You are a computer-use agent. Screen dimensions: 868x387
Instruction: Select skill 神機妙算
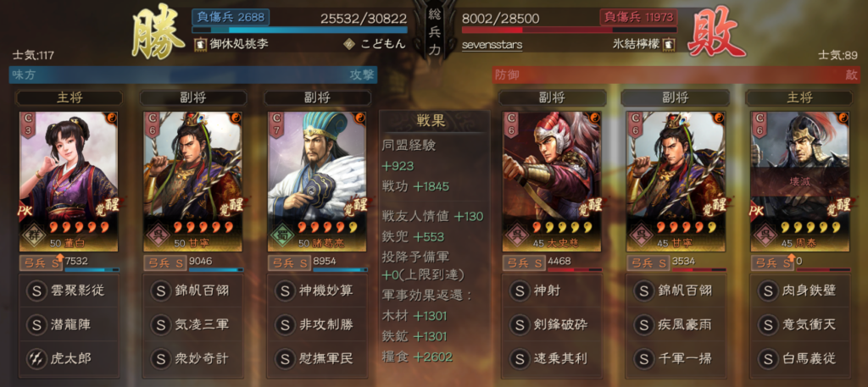317,290
